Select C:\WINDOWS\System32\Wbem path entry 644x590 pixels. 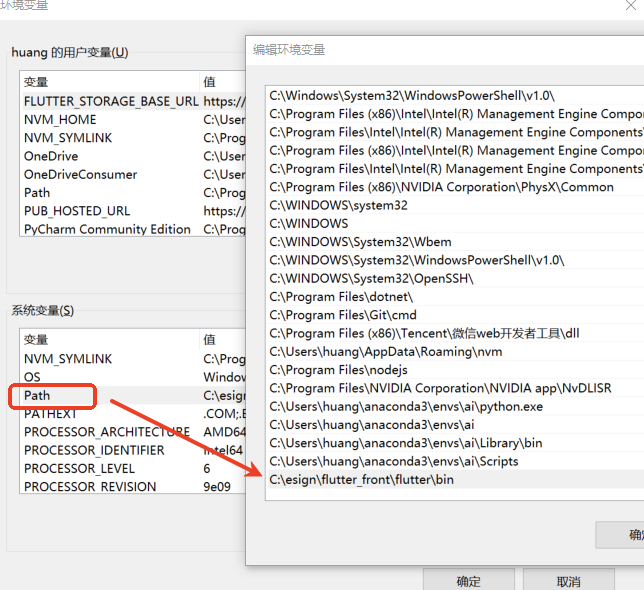[x=455, y=242]
